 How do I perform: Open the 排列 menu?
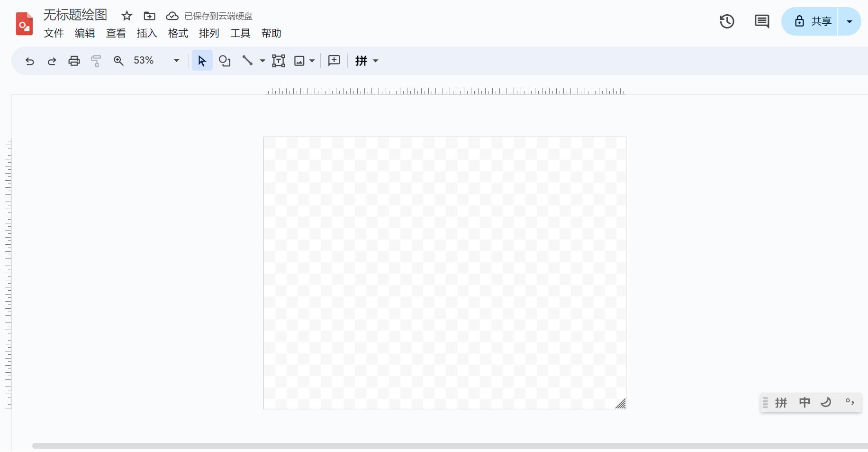[x=209, y=33]
